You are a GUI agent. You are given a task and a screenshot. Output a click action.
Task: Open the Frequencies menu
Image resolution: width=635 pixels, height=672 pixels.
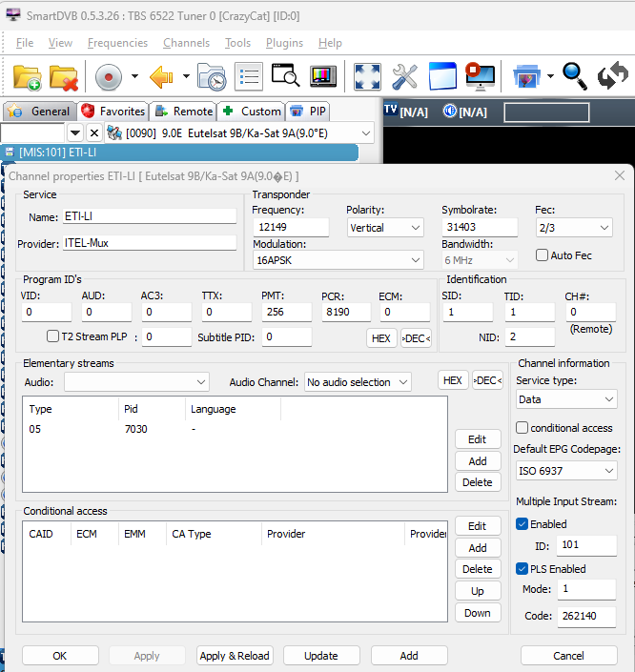point(117,43)
